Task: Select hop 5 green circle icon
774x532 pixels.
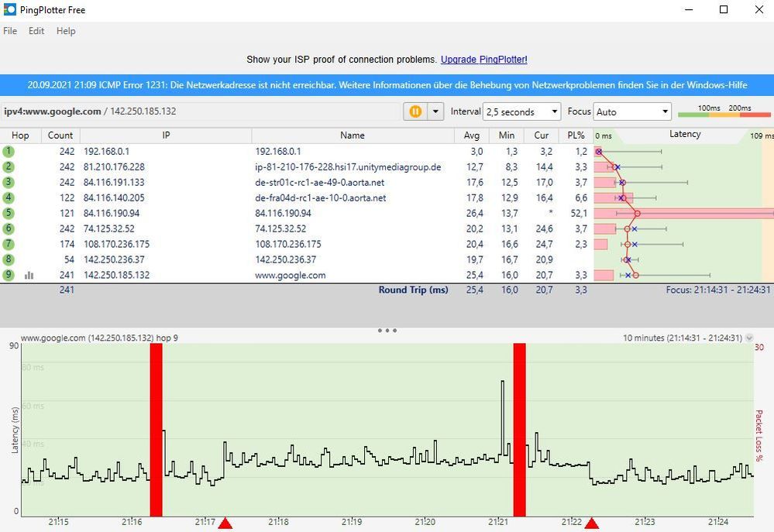Action: pos(9,213)
